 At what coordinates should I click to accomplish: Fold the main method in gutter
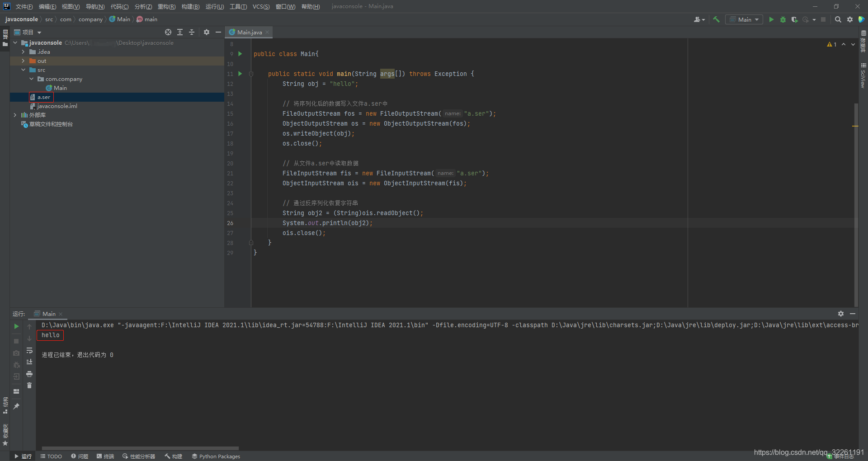click(251, 74)
